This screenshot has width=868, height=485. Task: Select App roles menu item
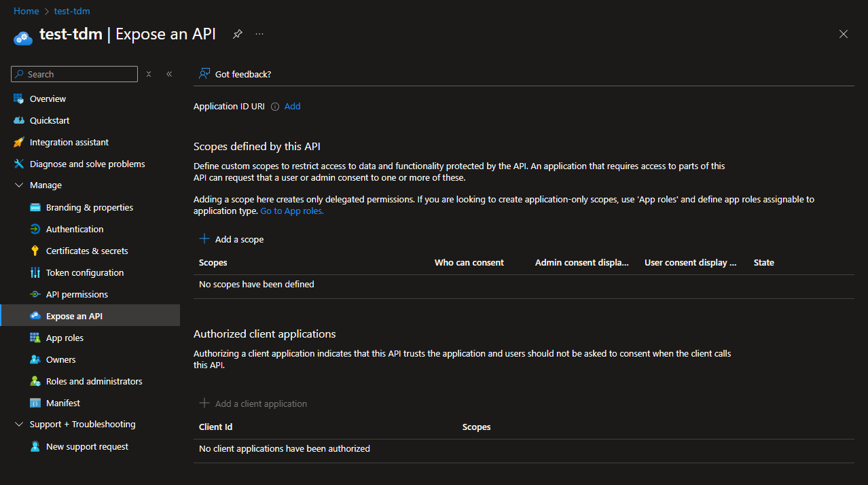[65, 338]
